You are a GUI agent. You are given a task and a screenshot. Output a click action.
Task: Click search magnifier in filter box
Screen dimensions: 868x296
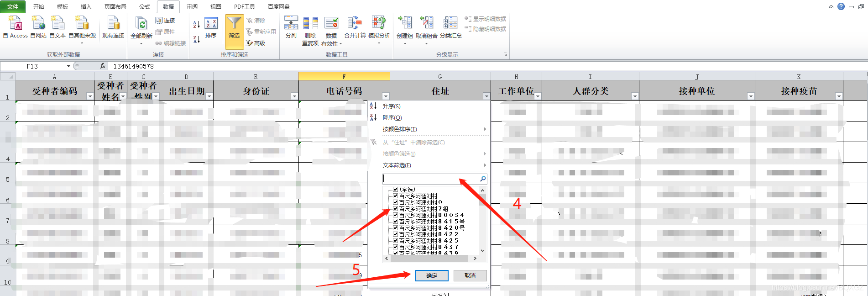coord(483,179)
